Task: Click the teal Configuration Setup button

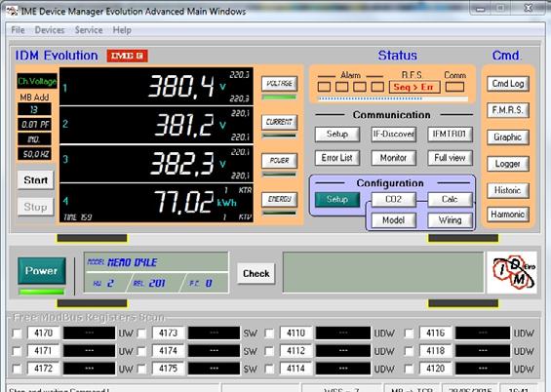Action: (337, 200)
